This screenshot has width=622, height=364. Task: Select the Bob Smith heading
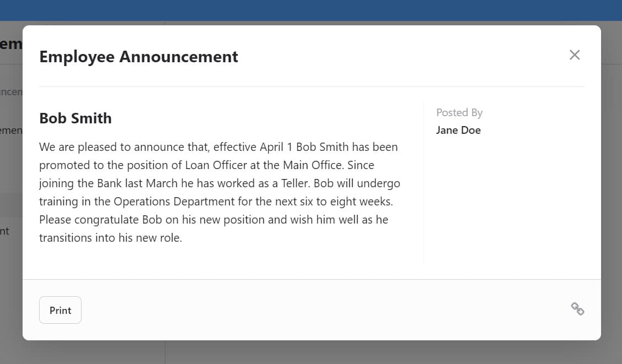75,118
